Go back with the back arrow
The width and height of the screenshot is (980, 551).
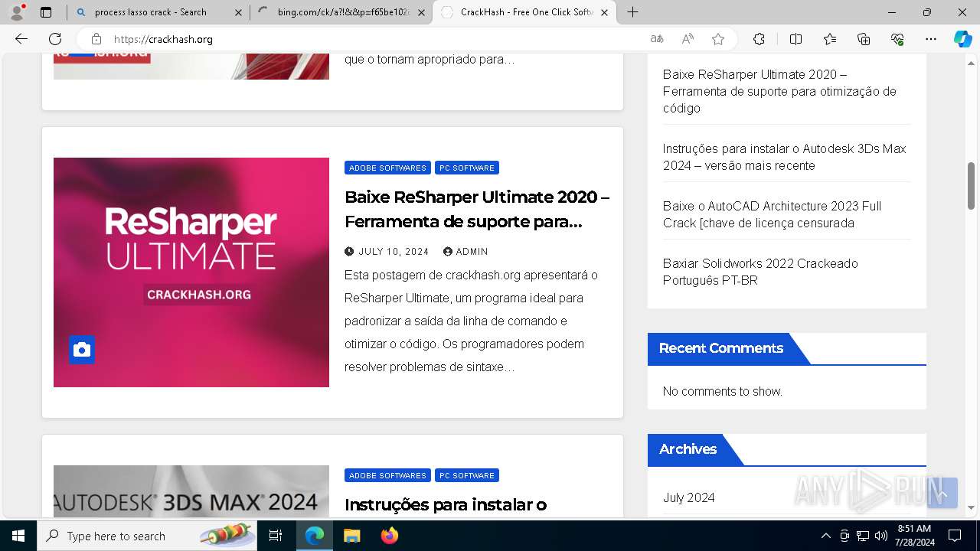(x=21, y=39)
